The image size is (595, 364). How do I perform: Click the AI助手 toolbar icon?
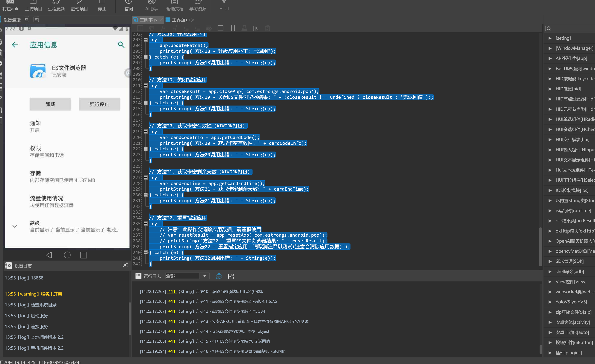point(151,5)
